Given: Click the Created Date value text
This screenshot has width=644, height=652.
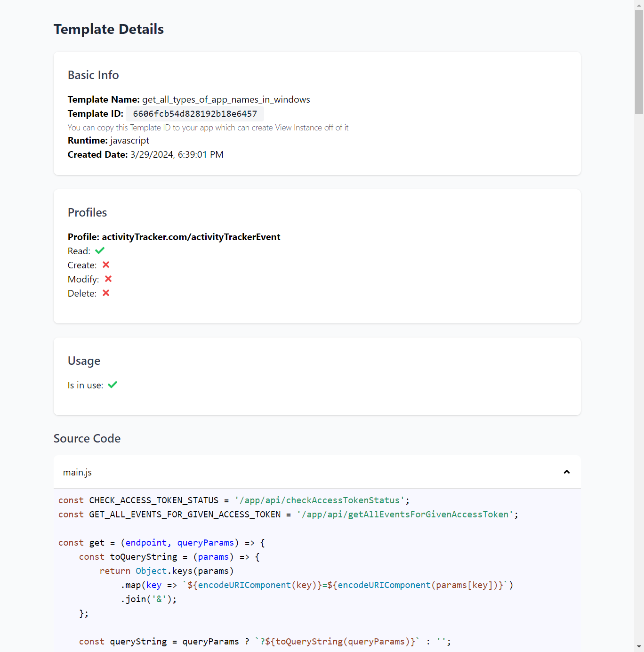Looking at the screenshot, I should tap(177, 154).
